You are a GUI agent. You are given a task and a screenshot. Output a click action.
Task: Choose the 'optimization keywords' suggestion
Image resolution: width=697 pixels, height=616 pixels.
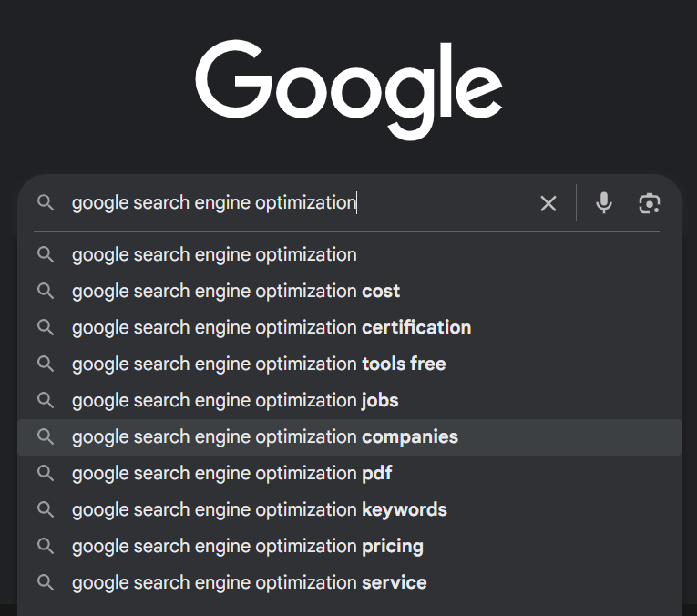coord(260,509)
